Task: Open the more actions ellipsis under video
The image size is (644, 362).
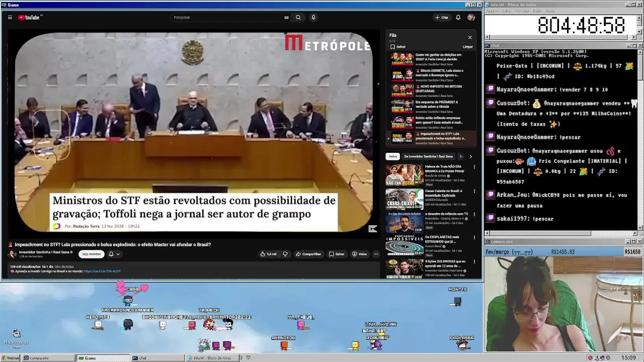Action: 376,254
